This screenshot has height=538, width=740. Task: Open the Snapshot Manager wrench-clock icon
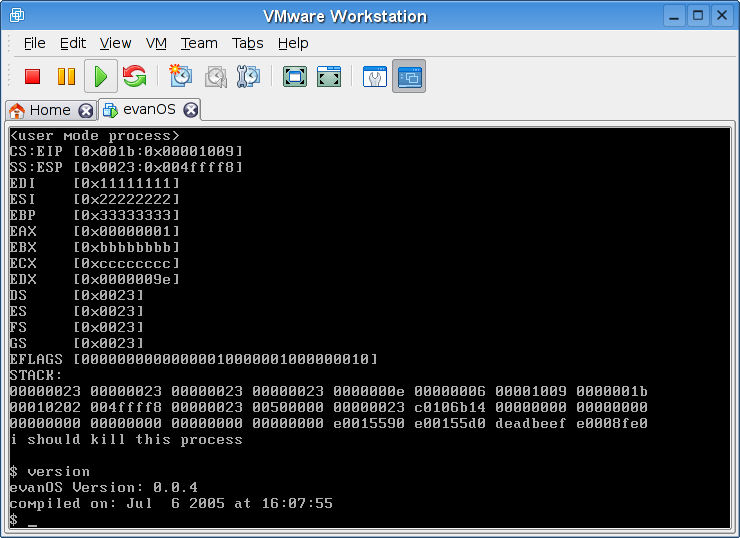click(248, 76)
